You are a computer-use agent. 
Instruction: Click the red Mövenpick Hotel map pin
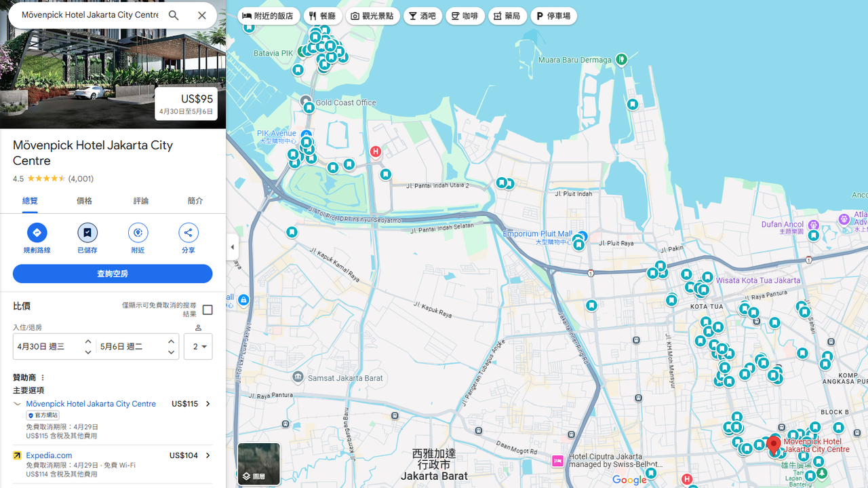click(x=773, y=445)
